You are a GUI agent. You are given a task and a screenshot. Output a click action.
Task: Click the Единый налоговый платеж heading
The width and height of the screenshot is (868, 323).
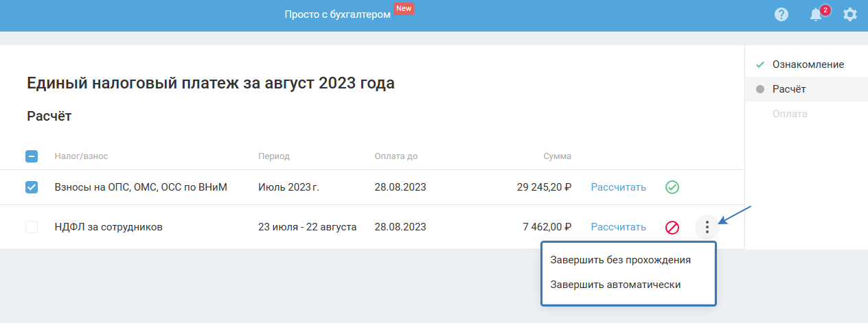tap(211, 84)
